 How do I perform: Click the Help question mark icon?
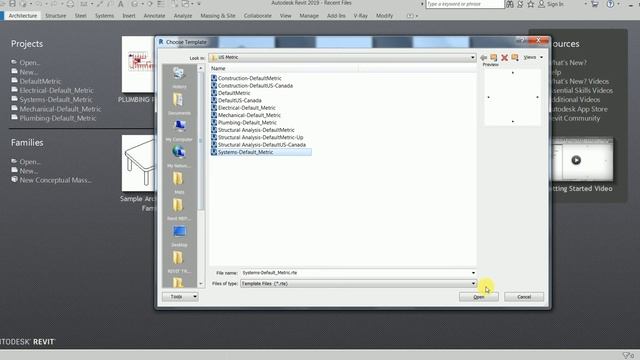coord(610,4)
